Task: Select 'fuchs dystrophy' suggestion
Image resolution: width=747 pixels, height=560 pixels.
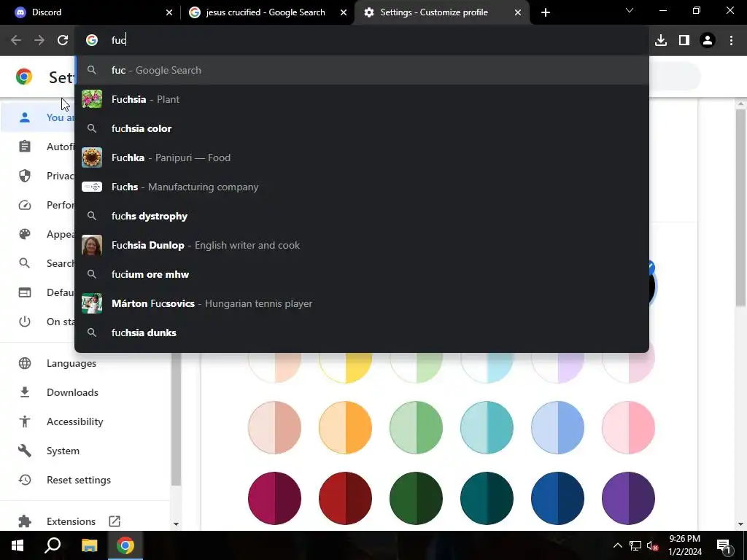Action: coord(362,216)
